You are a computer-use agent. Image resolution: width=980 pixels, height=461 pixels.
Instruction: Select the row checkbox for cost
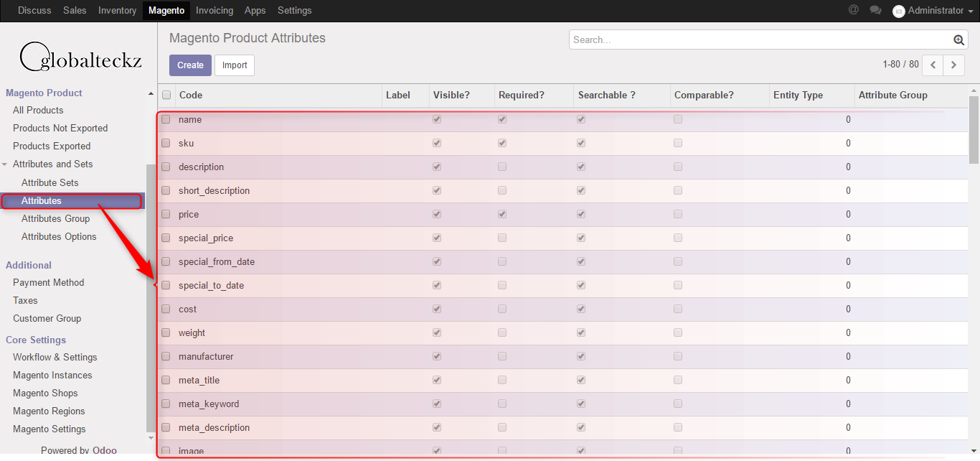(166, 309)
